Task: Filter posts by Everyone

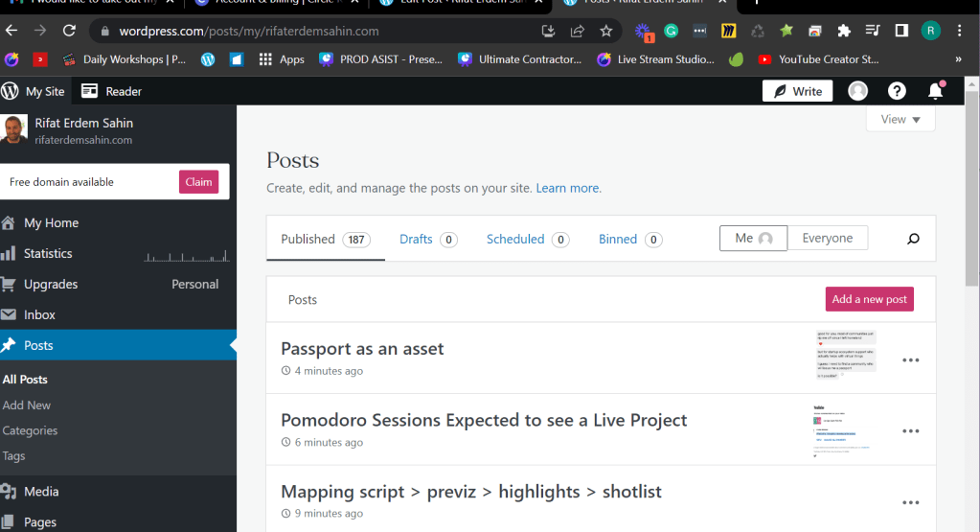Action: (828, 238)
